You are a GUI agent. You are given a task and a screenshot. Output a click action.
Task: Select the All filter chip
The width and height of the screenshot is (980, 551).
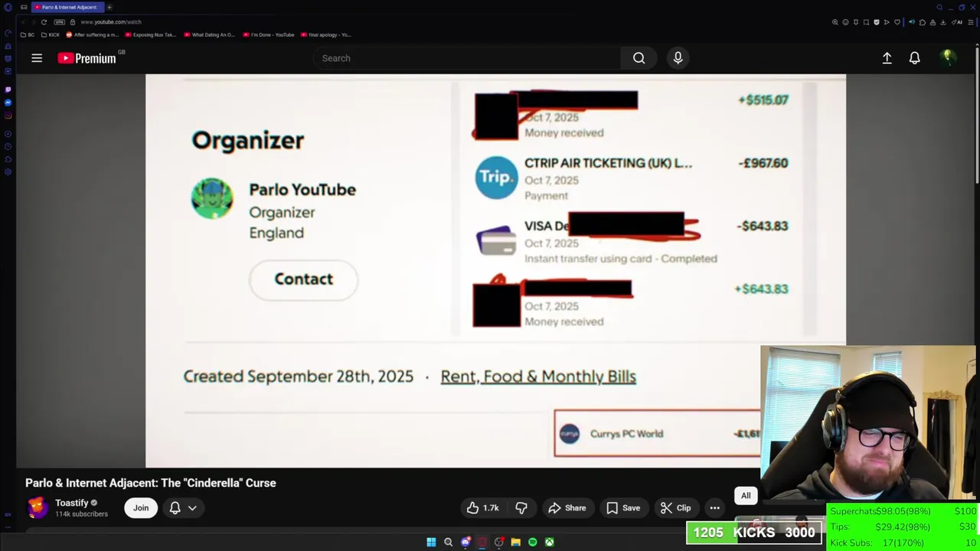[746, 495]
